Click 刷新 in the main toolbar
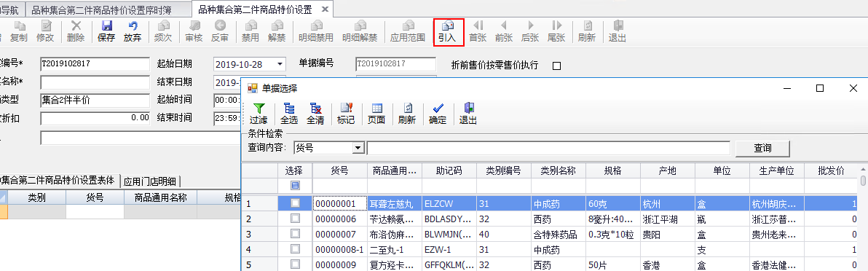The height and width of the screenshot is (271, 868). pos(588,31)
